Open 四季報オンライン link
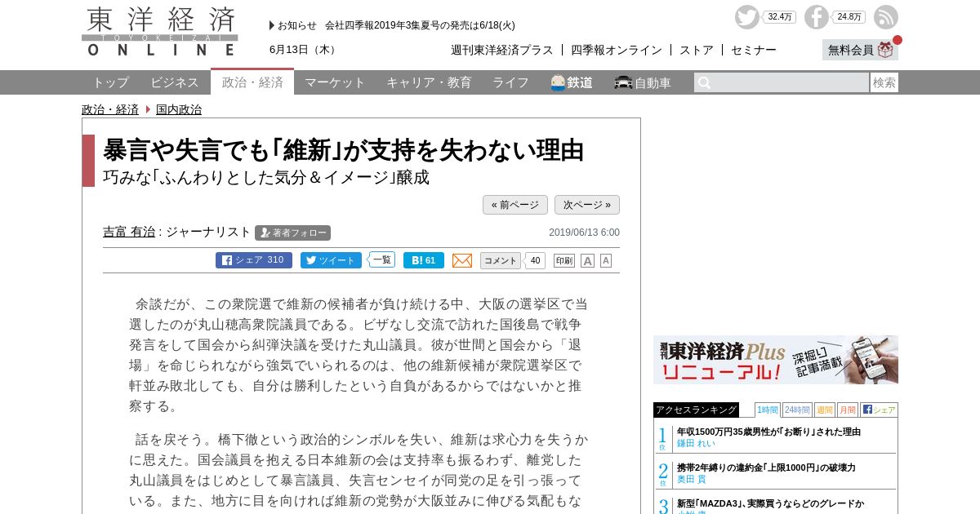 (617, 50)
